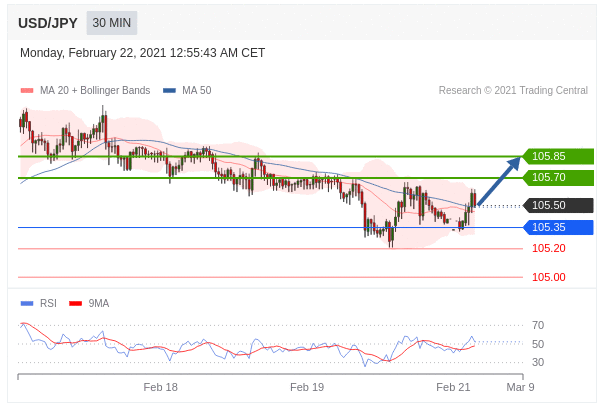Select the green 105.70 resistance price tag
This screenshot has width=599, height=404.
[558, 178]
